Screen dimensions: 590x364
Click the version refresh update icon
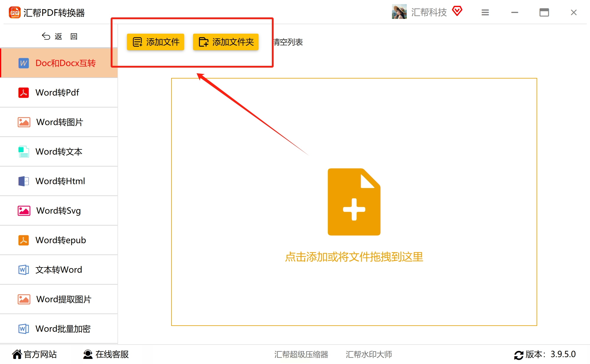(x=519, y=355)
